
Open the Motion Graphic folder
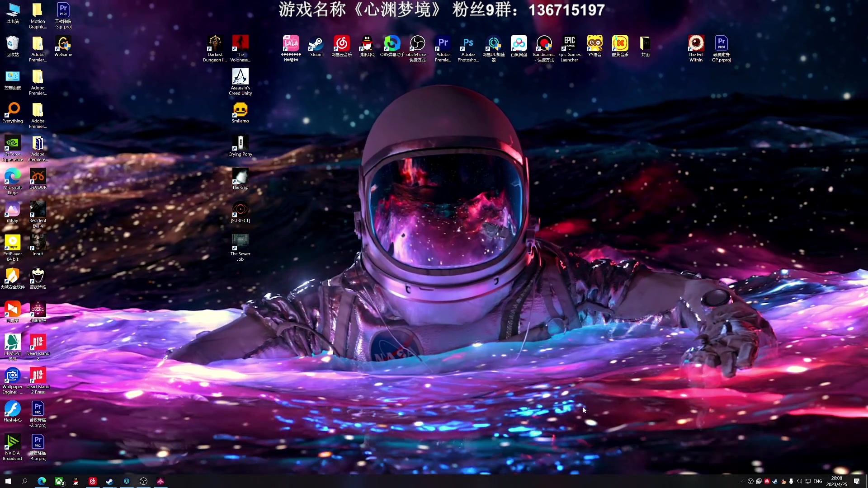(x=38, y=16)
